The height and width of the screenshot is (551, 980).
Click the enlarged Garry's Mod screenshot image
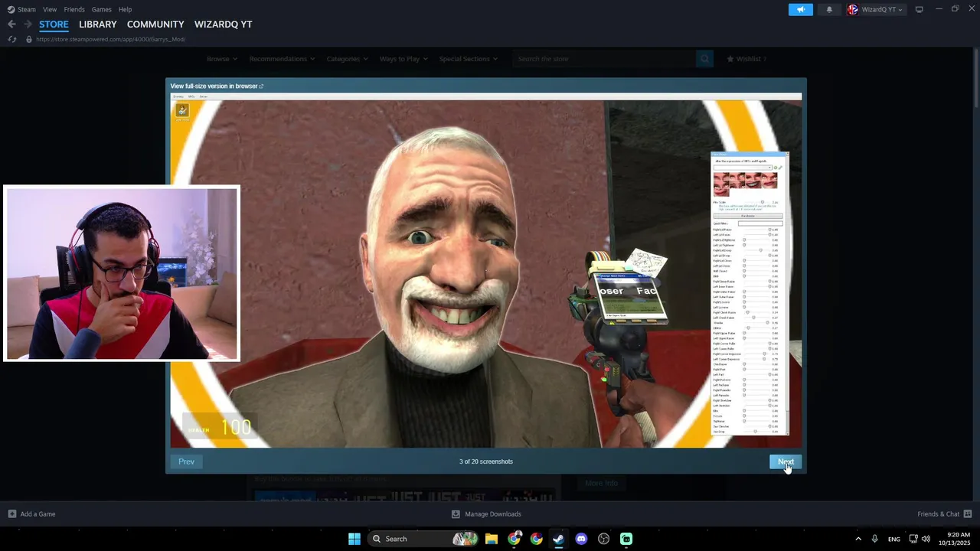tap(485, 270)
